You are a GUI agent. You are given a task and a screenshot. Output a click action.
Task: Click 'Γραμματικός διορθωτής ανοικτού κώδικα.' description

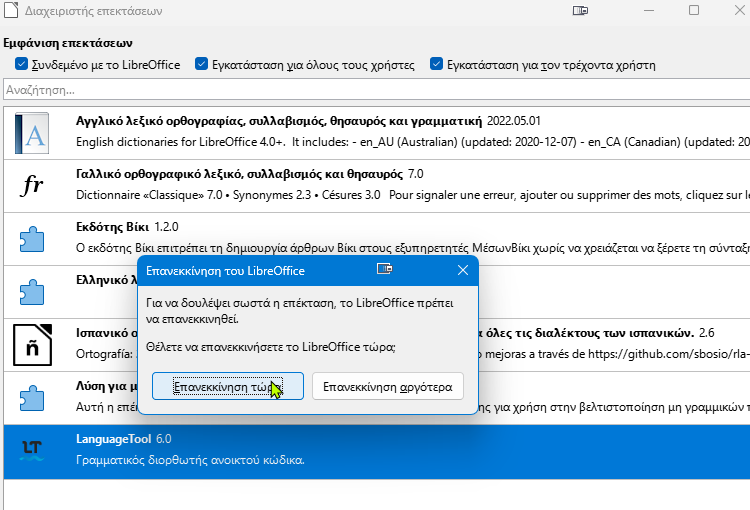click(x=190, y=460)
